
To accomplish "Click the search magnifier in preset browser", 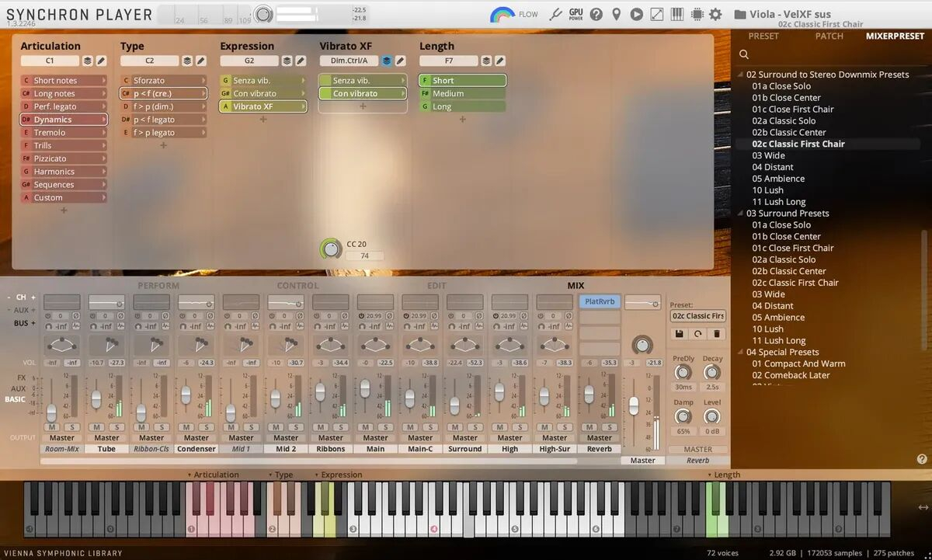I will (x=744, y=54).
